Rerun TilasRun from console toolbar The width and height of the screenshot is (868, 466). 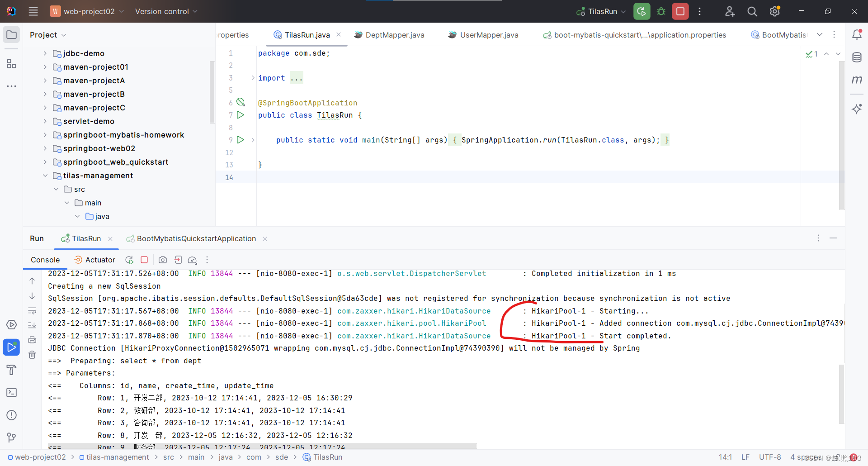(x=129, y=260)
